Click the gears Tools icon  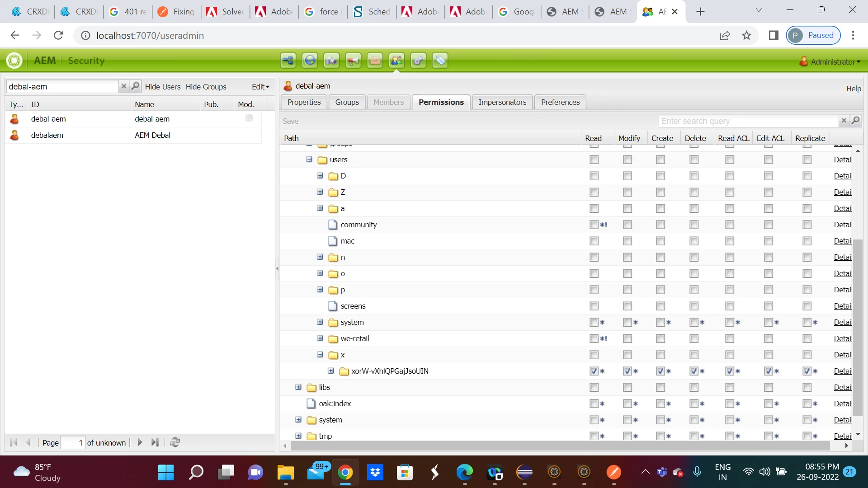click(418, 61)
